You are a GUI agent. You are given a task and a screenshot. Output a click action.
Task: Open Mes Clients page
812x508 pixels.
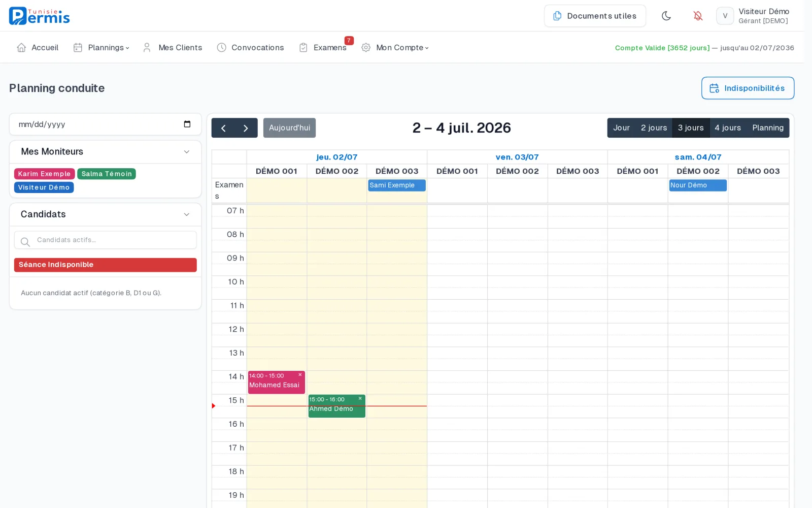coord(173,47)
